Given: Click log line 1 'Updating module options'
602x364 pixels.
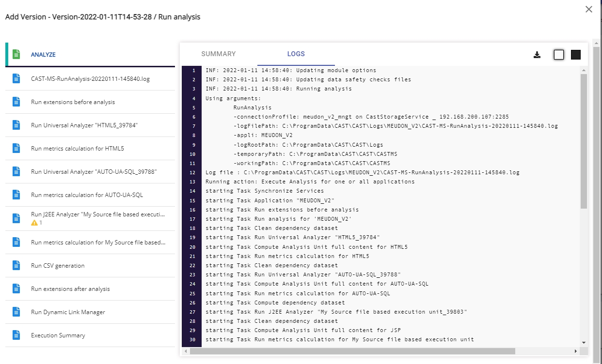Looking at the screenshot, I should point(291,70).
